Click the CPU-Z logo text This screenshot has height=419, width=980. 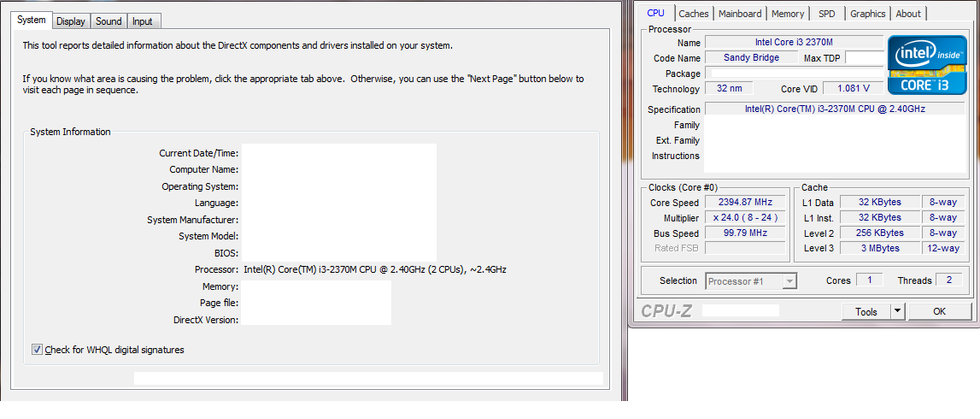(666, 310)
